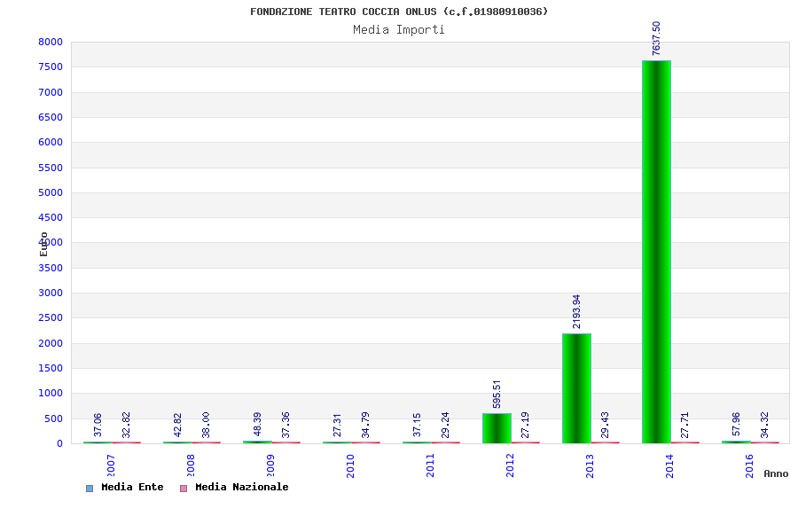Image resolution: width=798 pixels, height=532 pixels.
Task: Click the 29.24 value label
Action: pyautogui.click(x=445, y=425)
